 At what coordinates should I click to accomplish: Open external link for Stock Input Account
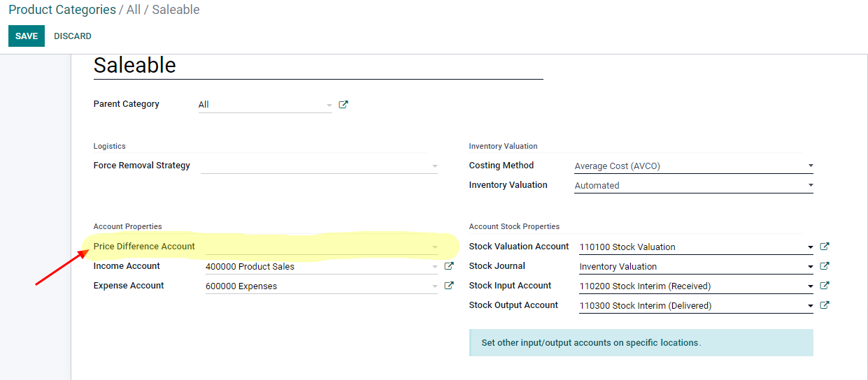point(825,286)
